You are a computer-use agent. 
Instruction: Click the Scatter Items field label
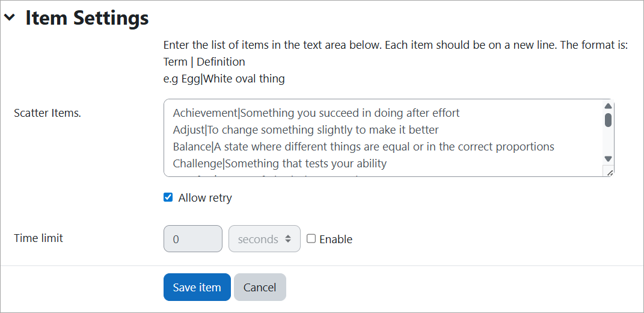[48, 113]
